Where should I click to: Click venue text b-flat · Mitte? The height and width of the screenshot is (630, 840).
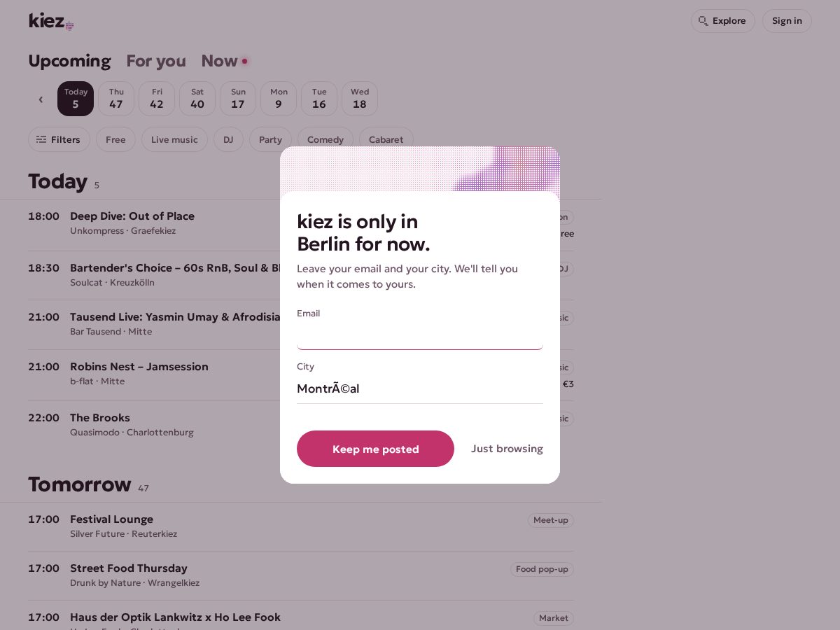click(x=97, y=381)
